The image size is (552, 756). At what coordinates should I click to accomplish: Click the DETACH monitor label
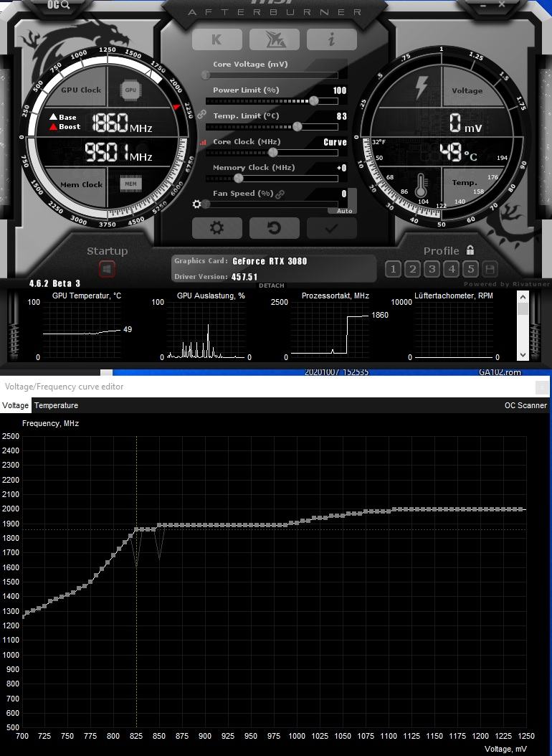tap(271, 285)
